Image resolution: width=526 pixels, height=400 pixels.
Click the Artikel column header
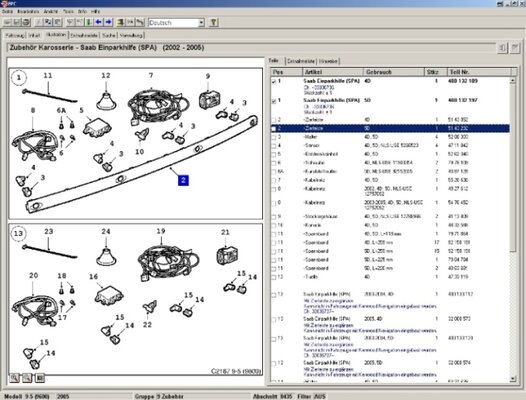[x=333, y=72]
